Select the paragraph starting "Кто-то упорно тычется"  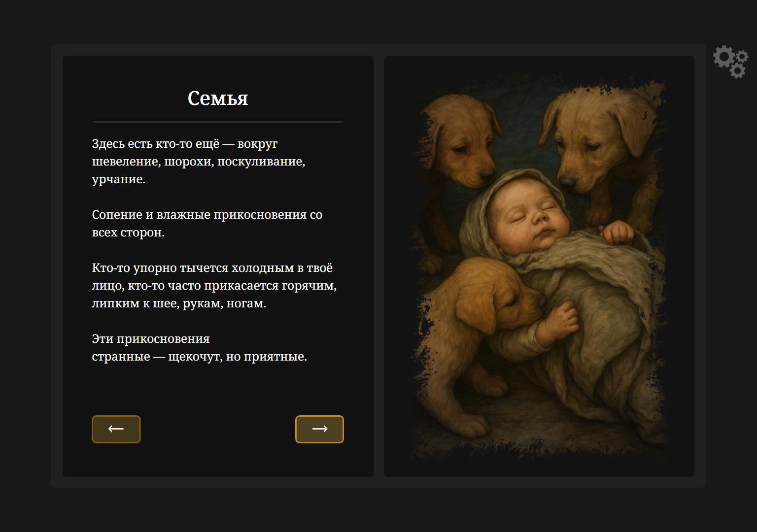(x=214, y=286)
